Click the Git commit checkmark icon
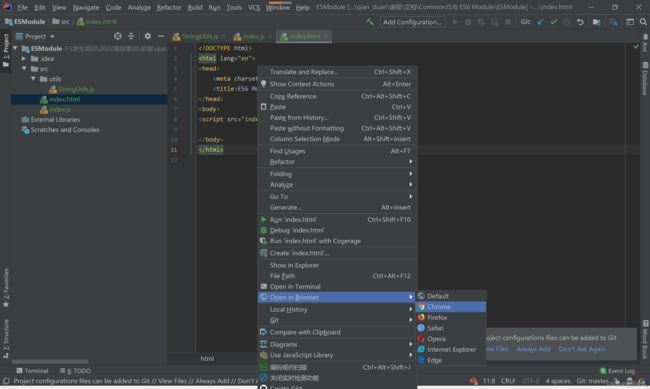Image resolution: width=650 pixels, height=389 pixels. (553, 22)
